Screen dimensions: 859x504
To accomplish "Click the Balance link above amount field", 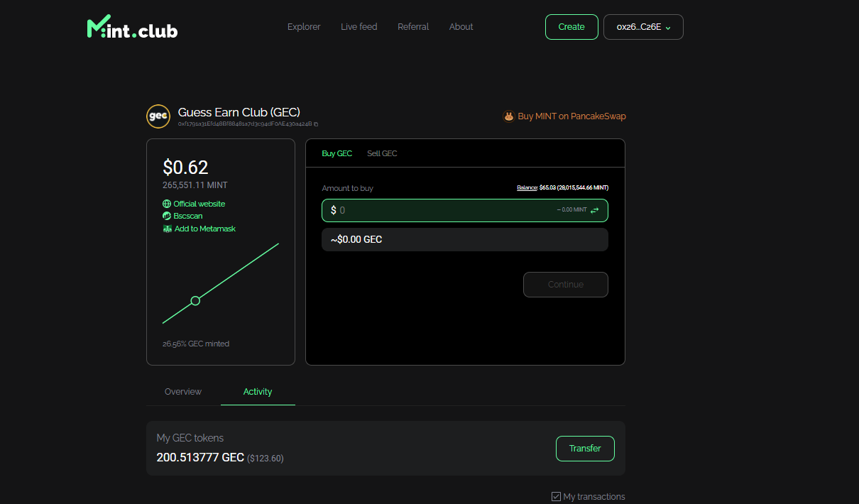I will (527, 188).
